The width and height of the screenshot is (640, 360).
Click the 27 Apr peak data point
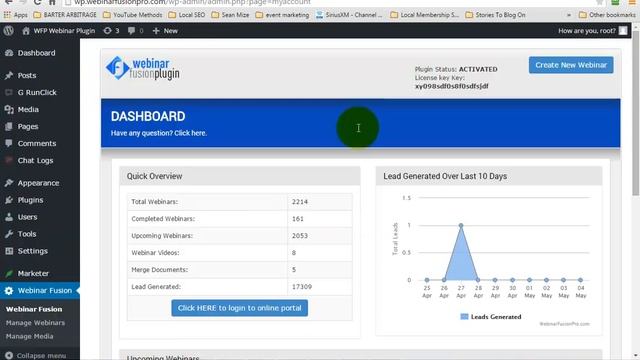tap(461, 225)
